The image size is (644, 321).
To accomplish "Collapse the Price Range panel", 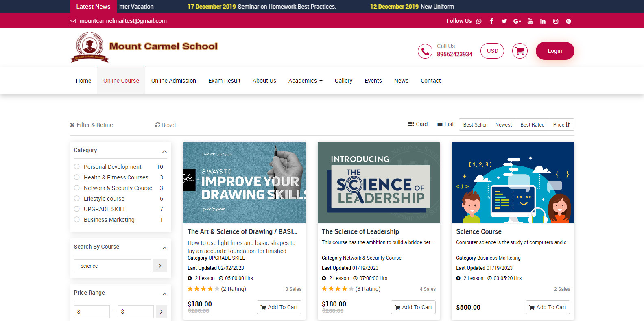I will click(164, 294).
